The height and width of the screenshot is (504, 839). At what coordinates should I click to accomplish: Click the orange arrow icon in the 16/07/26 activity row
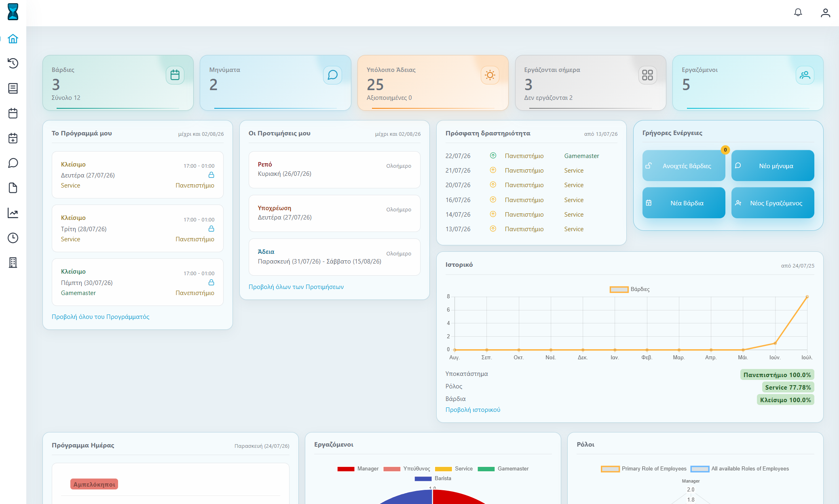493,200
